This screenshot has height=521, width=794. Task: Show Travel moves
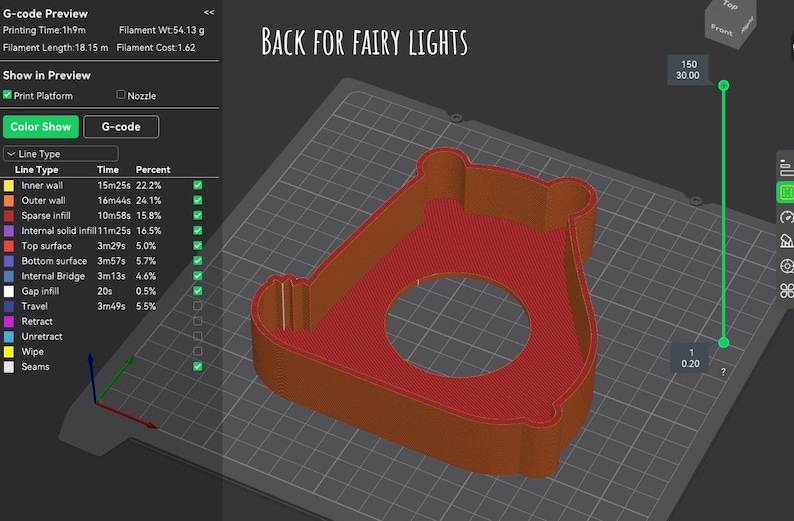(197, 306)
